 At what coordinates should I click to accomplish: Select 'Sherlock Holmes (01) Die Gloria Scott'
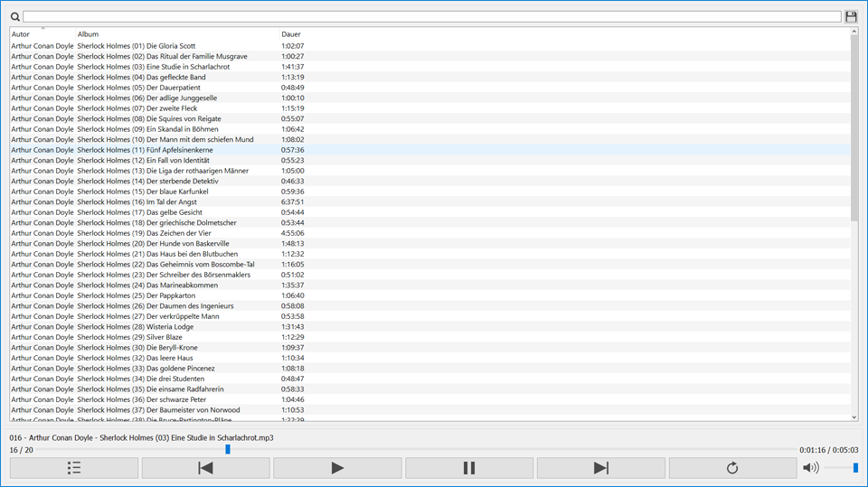pos(430,46)
